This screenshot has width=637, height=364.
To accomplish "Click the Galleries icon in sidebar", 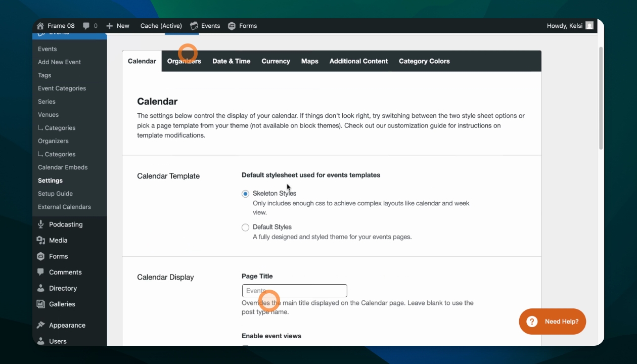I will pos(41,304).
